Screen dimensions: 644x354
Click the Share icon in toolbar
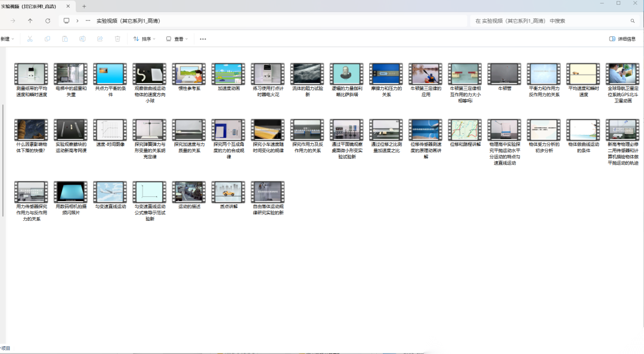click(x=100, y=39)
